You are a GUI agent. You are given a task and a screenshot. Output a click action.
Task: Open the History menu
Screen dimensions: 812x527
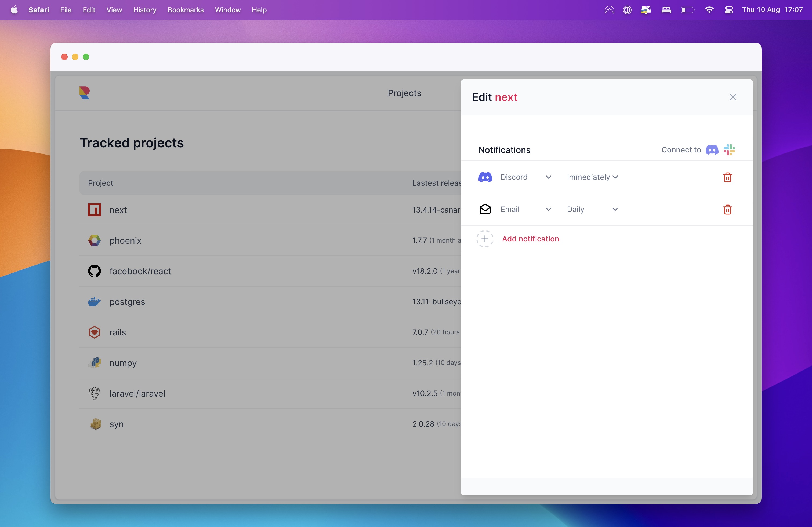tap(145, 10)
